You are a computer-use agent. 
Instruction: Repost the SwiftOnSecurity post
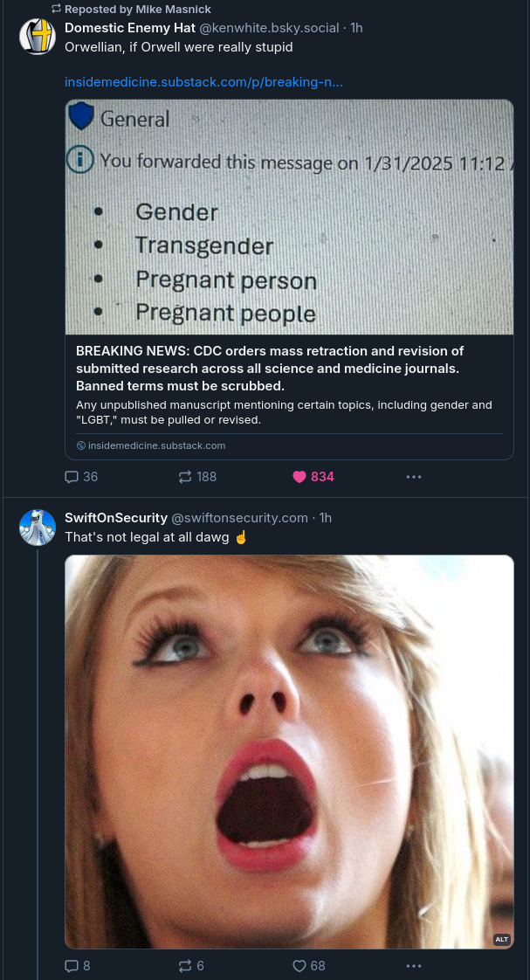(x=185, y=965)
